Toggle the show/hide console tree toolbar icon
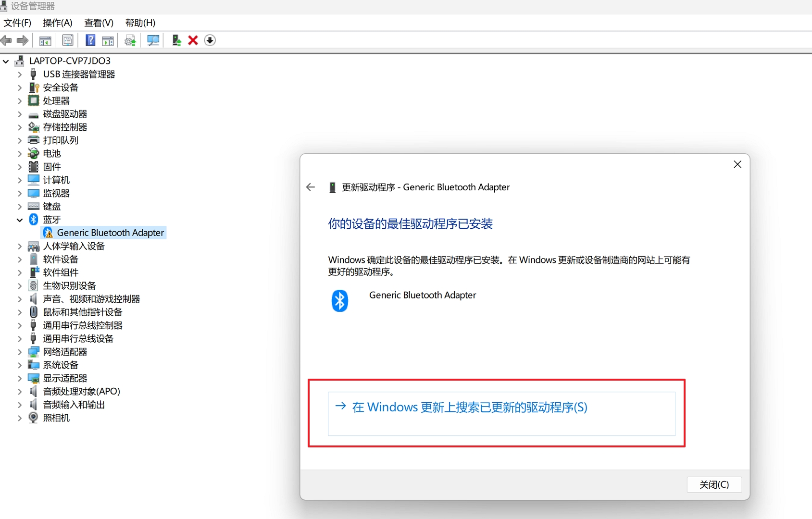 [x=45, y=41]
